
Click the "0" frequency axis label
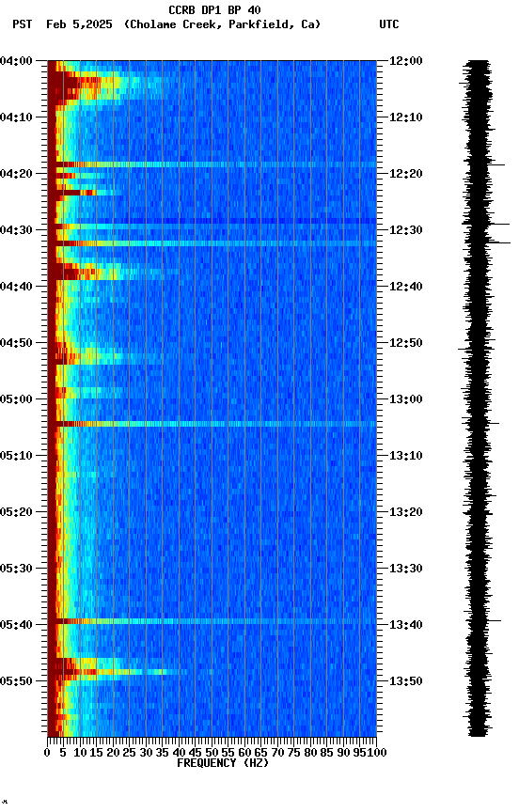[x=47, y=754]
